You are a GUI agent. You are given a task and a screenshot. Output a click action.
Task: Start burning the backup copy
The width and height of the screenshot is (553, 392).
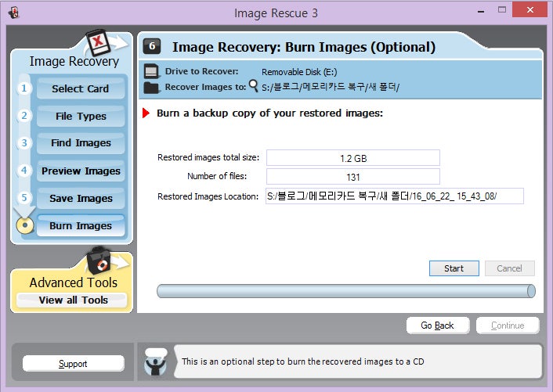pyautogui.click(x=454, y=268)
